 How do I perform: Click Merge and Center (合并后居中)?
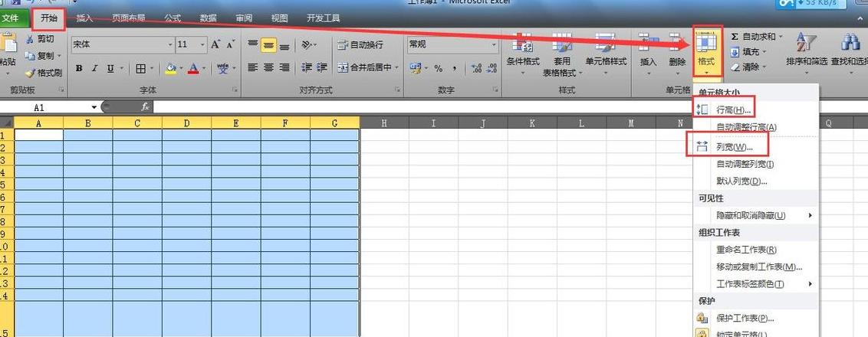coord(364,67)
